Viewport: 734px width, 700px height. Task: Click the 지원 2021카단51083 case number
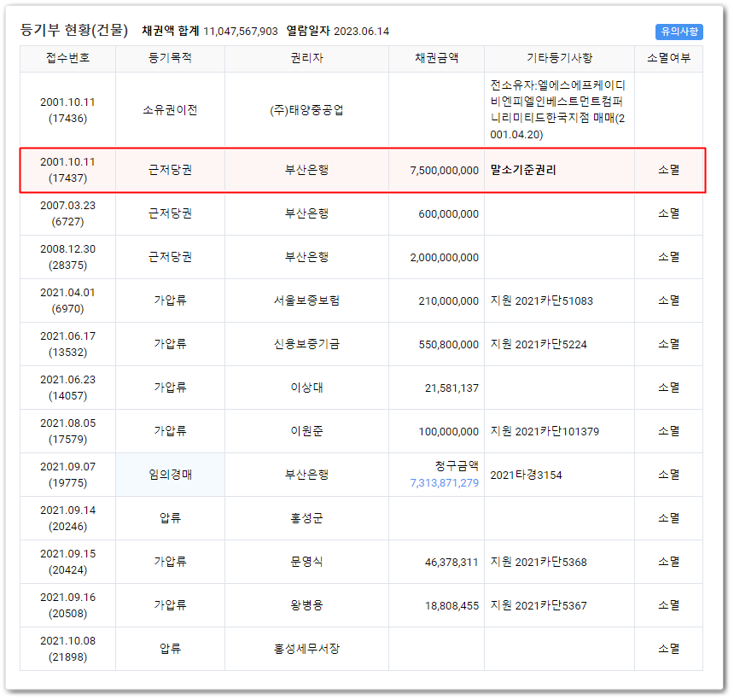coord(542,300)
